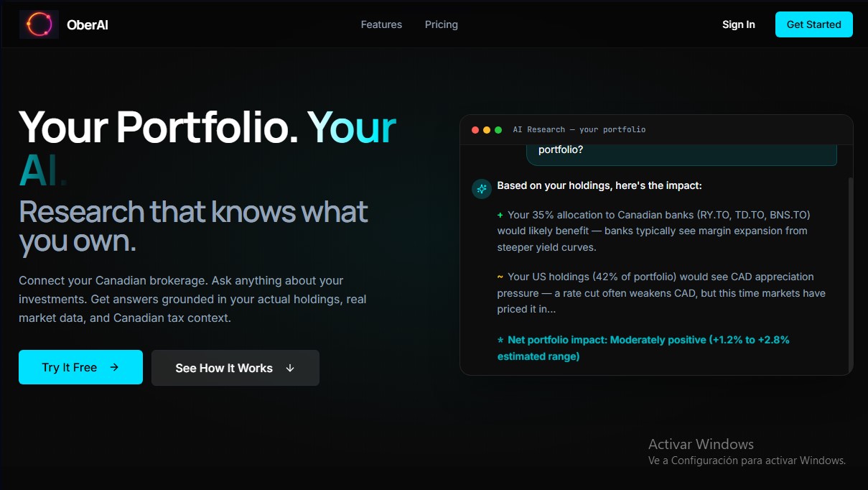Viewport: 868px width, 490px height.
Task: Click the red dot in AI Research window
Action: pyautogui.click(x=475, y=130)
